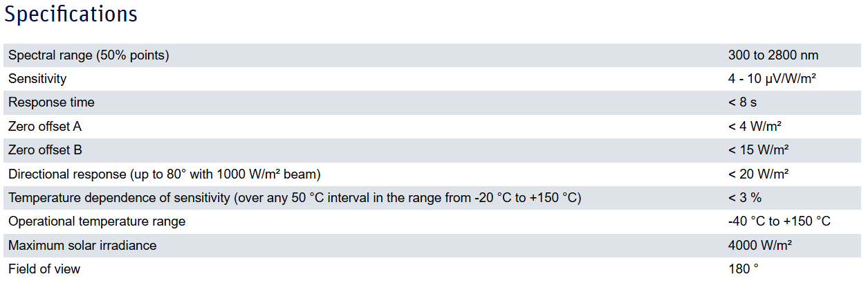Select the Spectral range (50% points) label
Viewport: 868px width, 281px height.
click(x=89, y=55)
